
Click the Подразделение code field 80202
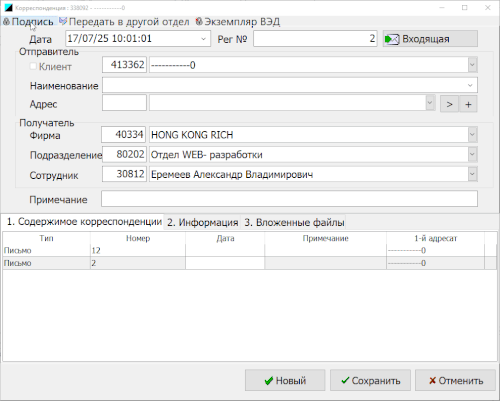click(x=124, y=154)
